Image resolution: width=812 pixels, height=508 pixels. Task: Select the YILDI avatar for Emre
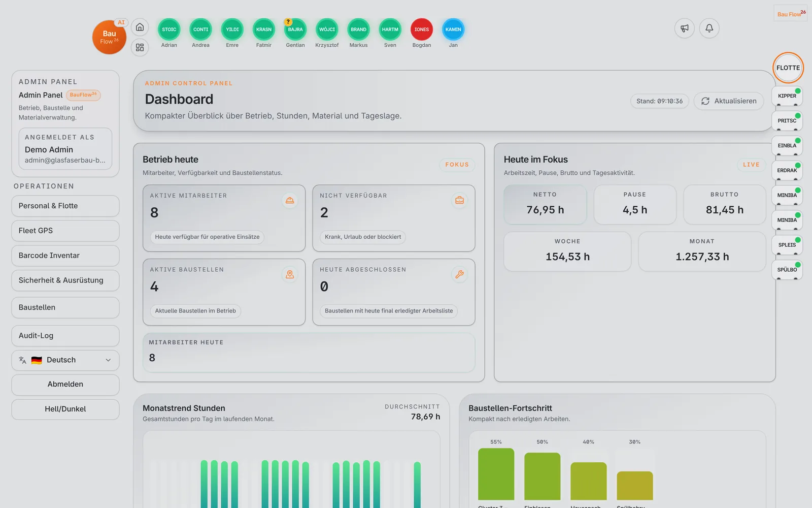point(232,29)
